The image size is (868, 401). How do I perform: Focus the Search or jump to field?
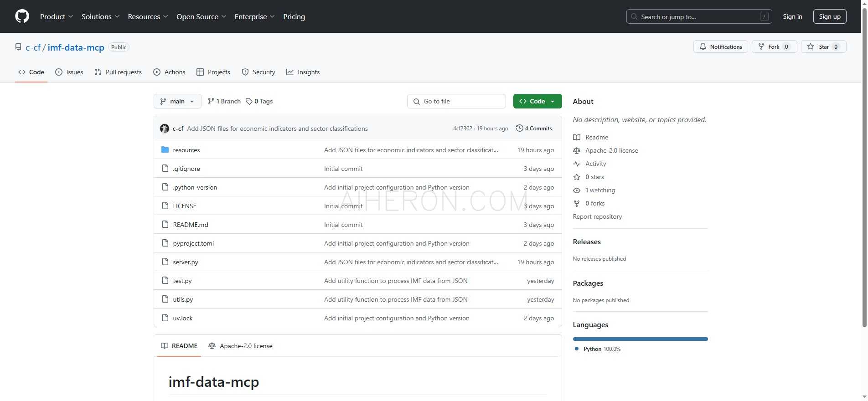699,16
